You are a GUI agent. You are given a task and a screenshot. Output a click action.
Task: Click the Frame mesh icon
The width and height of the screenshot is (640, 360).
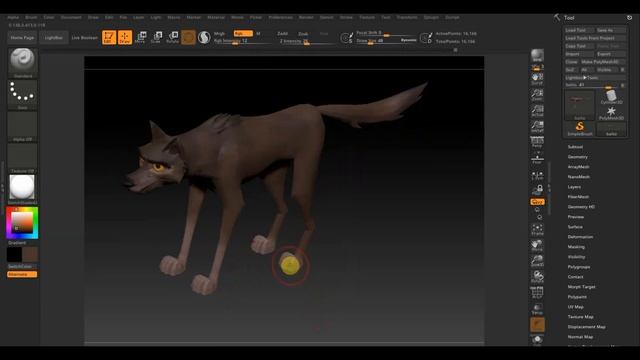coord(537,230)
